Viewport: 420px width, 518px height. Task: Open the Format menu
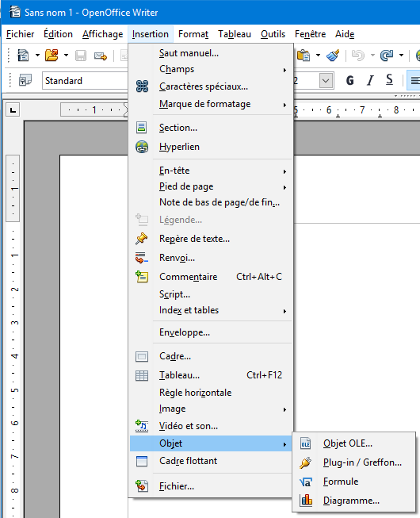pyautogui.click(x=193, y=34)
